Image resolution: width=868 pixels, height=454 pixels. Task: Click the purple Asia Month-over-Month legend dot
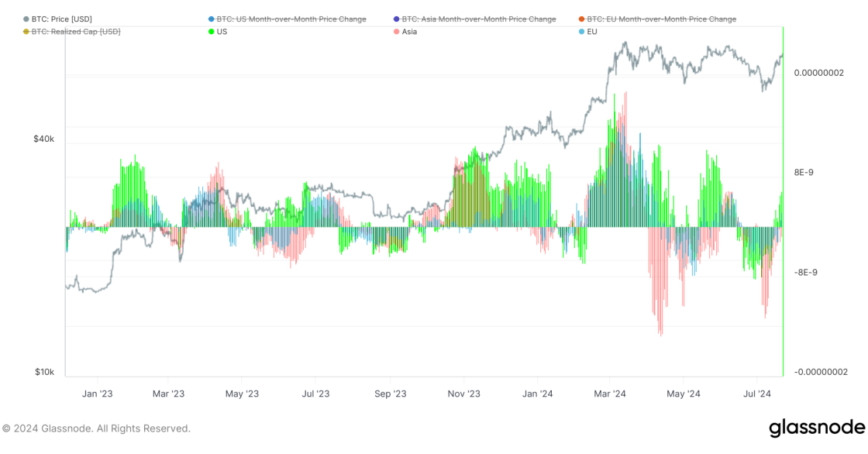point(397,19)
